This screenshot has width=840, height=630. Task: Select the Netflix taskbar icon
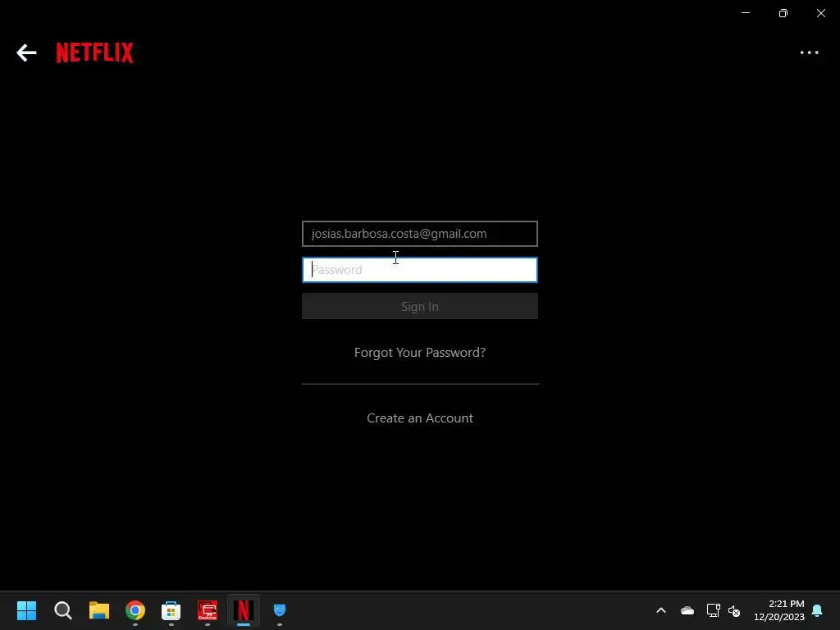click(x=243, y=610)
